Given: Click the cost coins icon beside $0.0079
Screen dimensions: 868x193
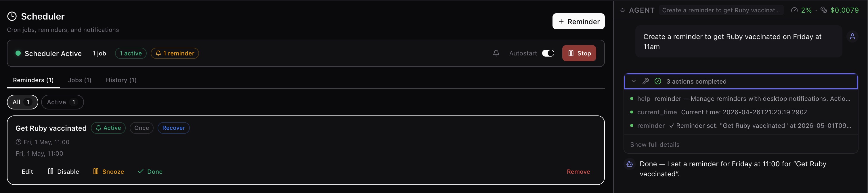Looking at the screenshot, I should pos(823,10).
